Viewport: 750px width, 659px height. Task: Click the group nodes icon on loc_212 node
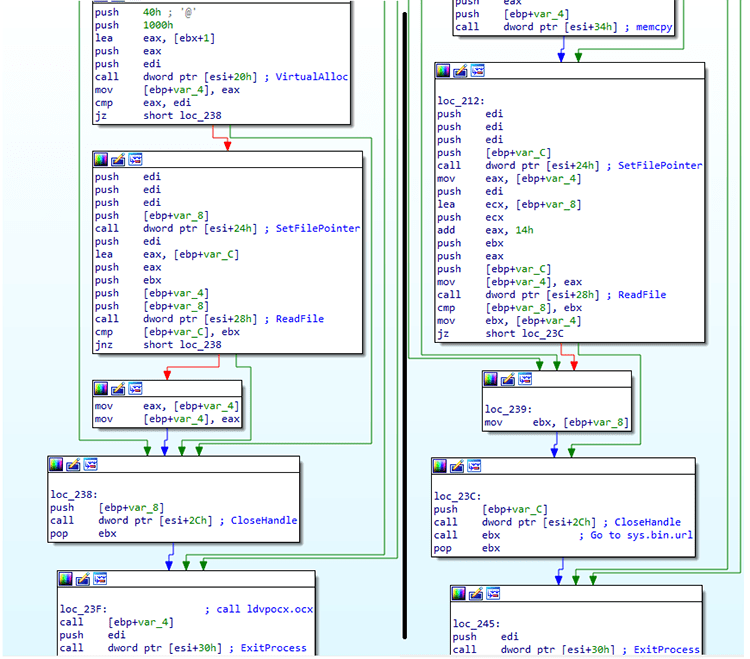click(x=477, y=71)
